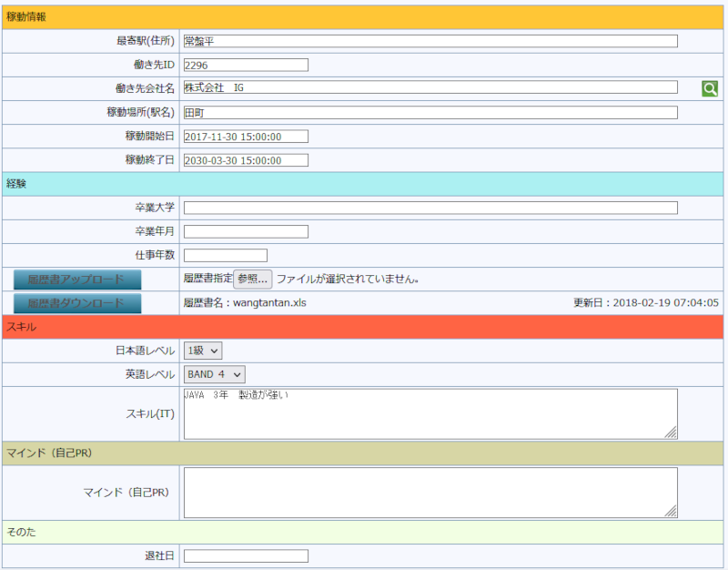This screenshot has width=728, height=570.
Task: Click the 稼動開始日 date field
Action: click(246, 137)
